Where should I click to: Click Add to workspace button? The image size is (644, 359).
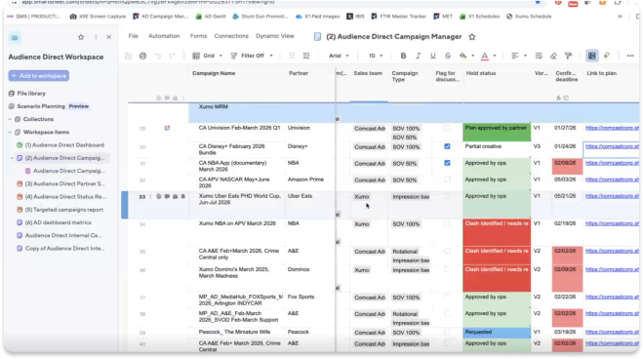point(39,76)
